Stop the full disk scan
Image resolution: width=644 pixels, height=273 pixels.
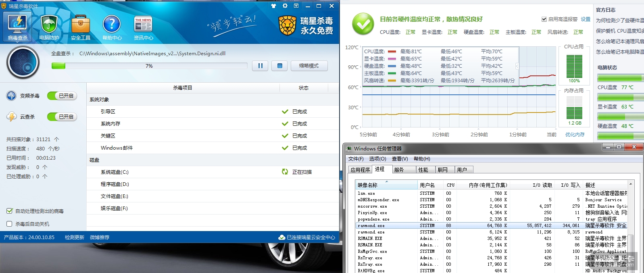coord(279,66)
